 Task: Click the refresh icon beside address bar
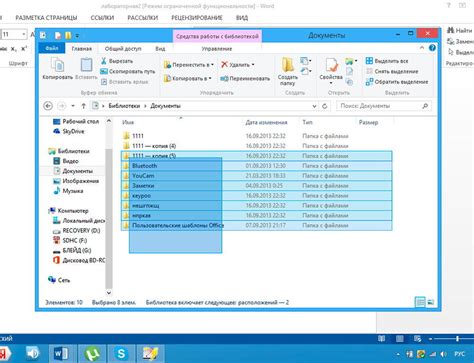click(325, 106)
